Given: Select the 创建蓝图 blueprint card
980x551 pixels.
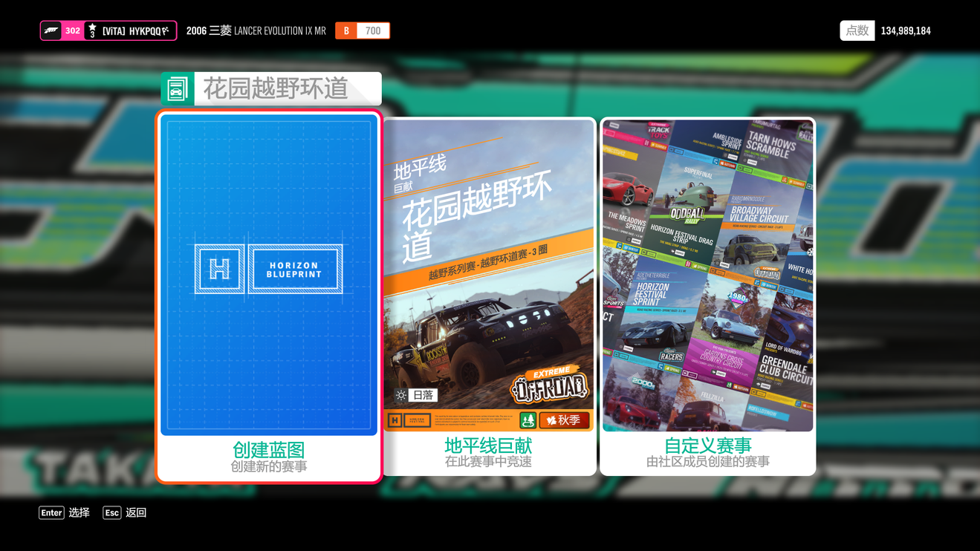Looking at the screenshot, I should click(x=269, y=296).
